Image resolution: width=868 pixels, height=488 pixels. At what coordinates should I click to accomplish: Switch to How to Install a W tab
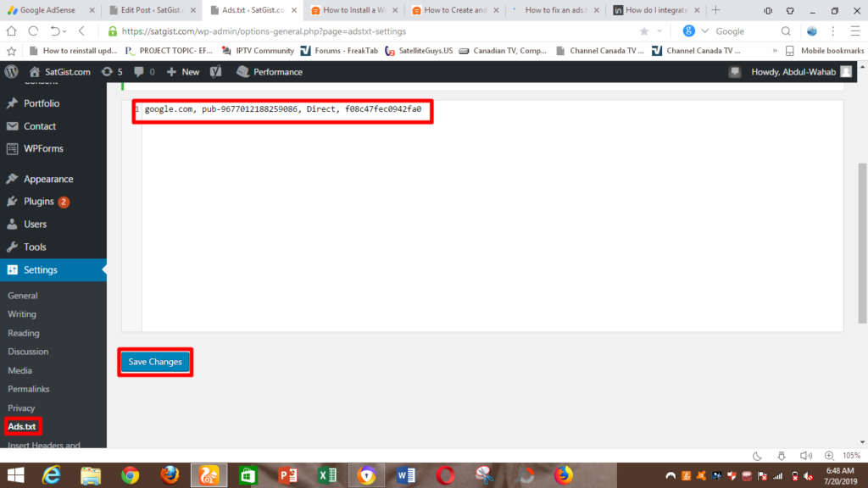(353, 10)
